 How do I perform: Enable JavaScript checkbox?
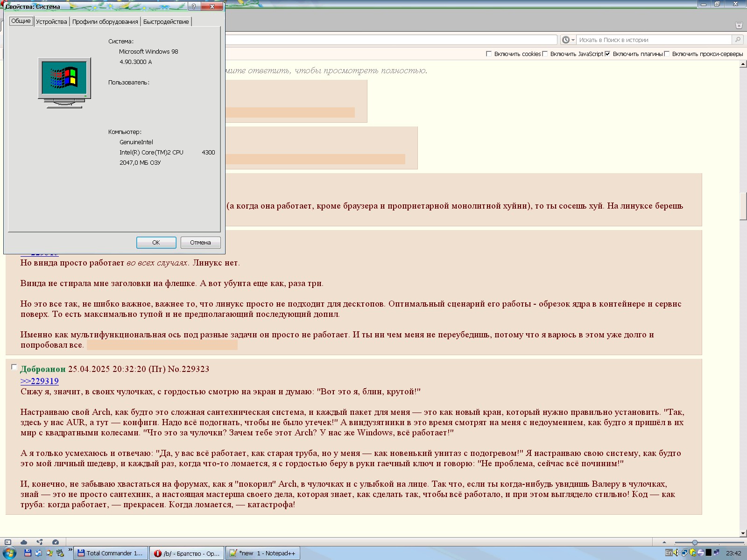click(x=545, y=54)
